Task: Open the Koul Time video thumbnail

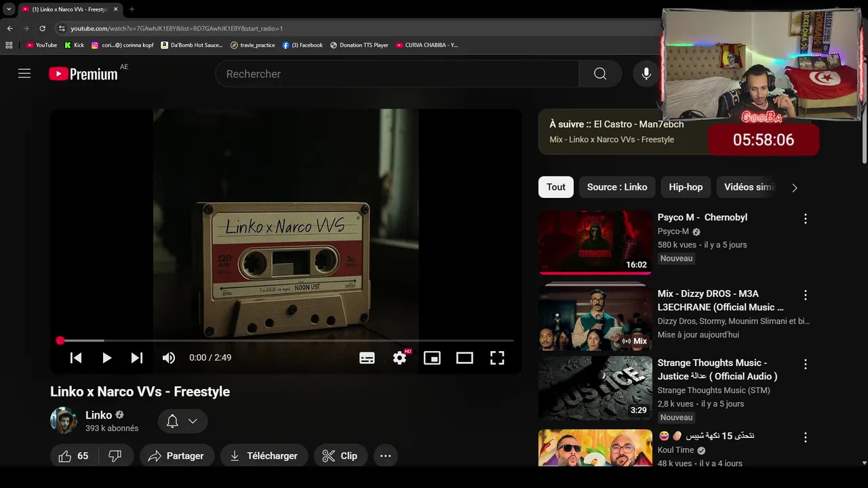Action: click(595, 448)
